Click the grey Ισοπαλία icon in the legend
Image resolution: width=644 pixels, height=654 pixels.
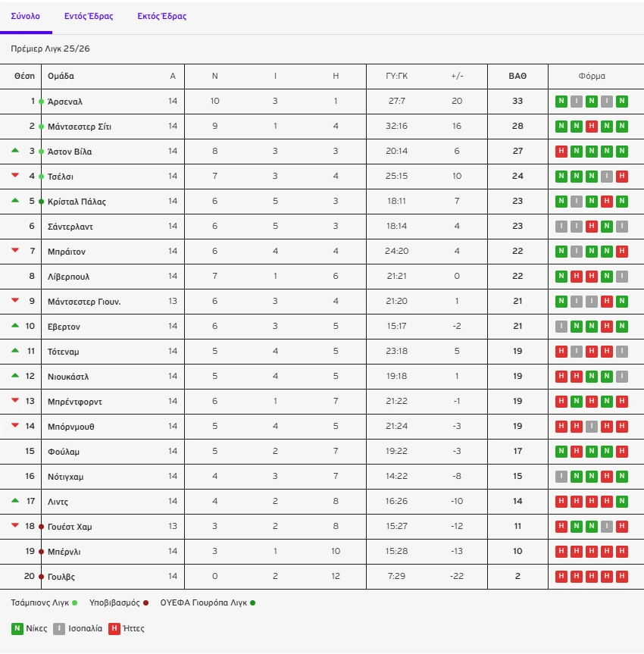pos(59,628)
